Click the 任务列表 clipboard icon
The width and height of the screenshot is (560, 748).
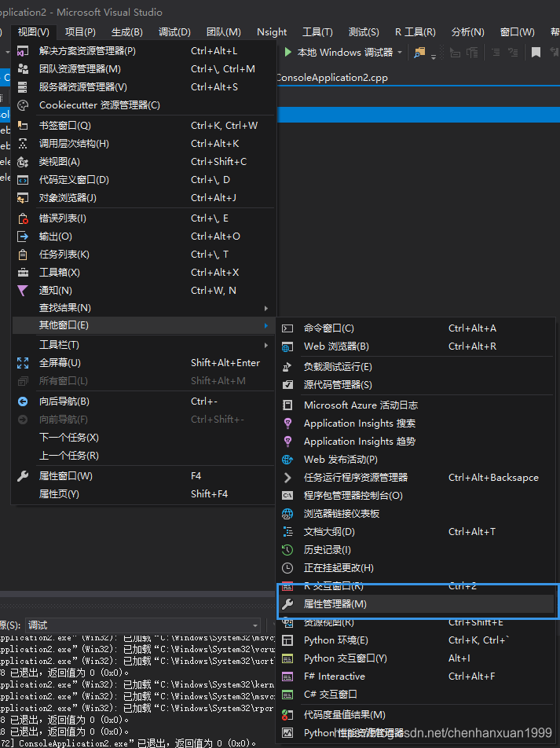(x=23, y=255)
